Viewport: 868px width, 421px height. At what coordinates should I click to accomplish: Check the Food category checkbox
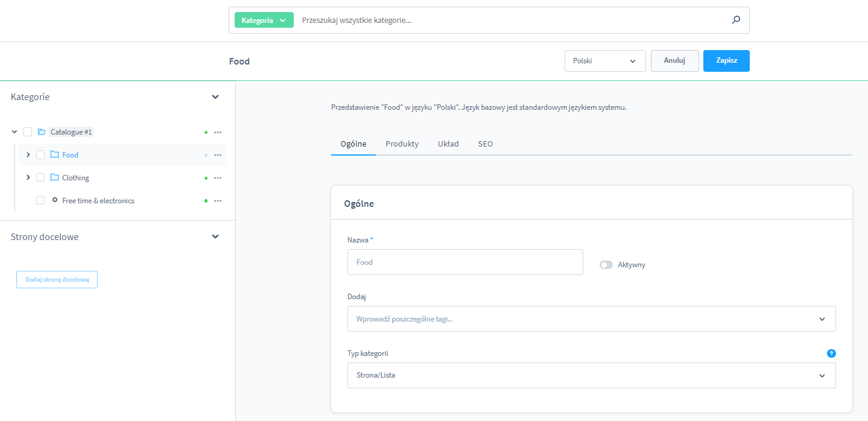(x=40, y=155)
